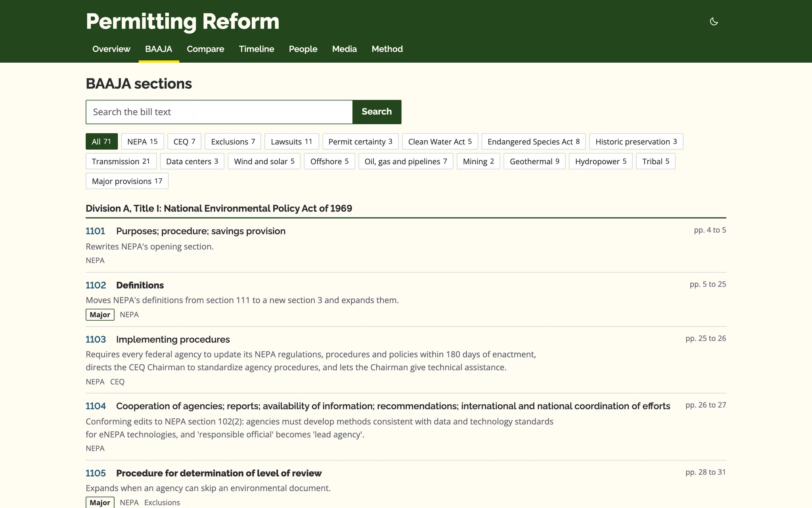Select the Permit certainty 3 filter
Image resolution: width=812 pixels, height=508 pixels.
click(360, 142)
